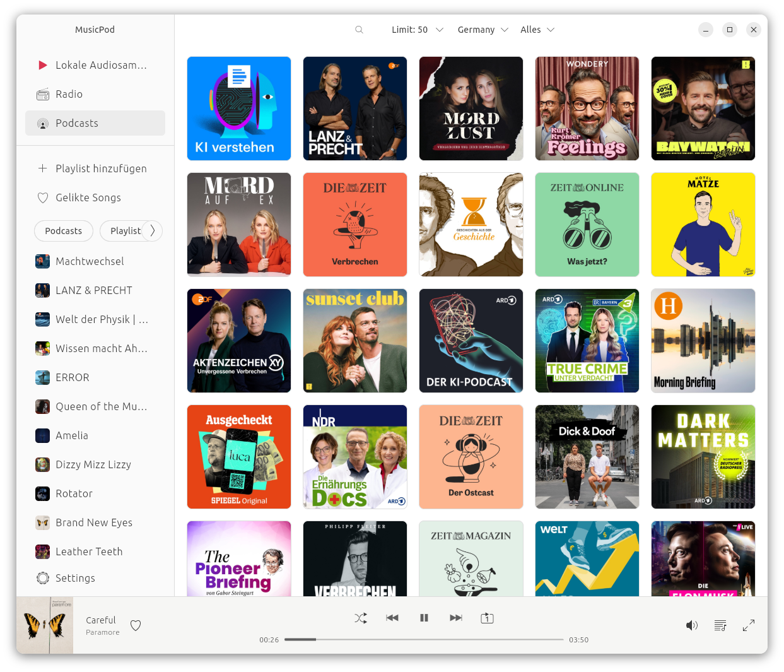Open sunset club podcast tile
784x672 pixels.
(355, 341)
